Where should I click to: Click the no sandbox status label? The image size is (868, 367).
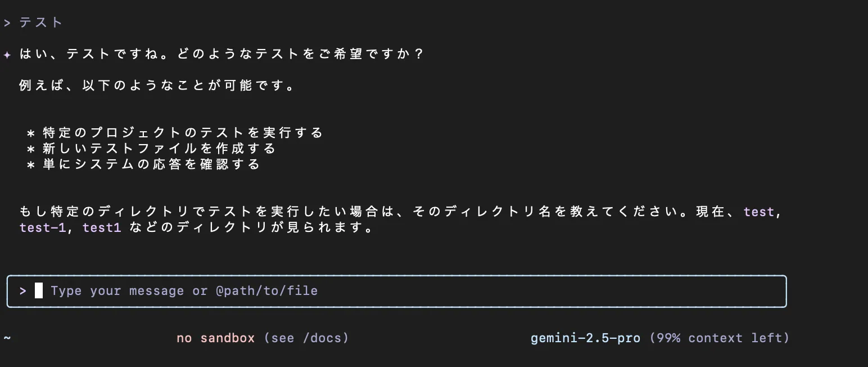[x=216, y=338]
